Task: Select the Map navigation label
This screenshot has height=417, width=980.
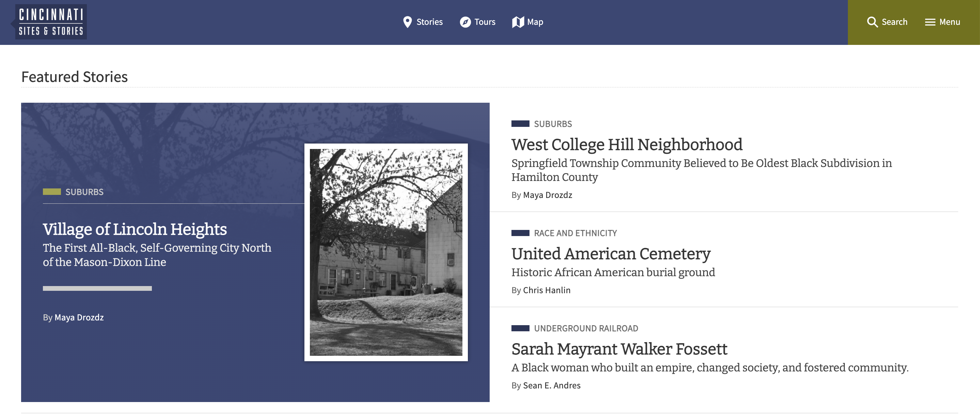Action: (535, 22)
